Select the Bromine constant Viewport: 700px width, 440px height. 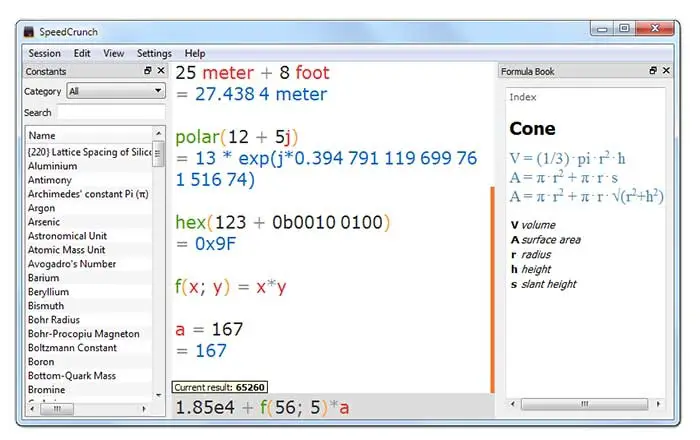89,390
